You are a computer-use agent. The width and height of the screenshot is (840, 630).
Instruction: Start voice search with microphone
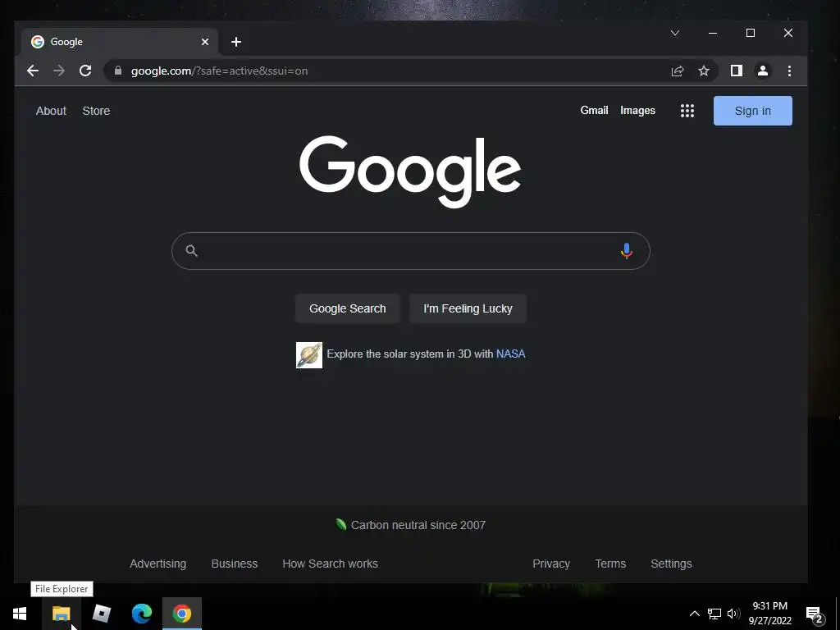pyautogui.click(x=626, y=251)
